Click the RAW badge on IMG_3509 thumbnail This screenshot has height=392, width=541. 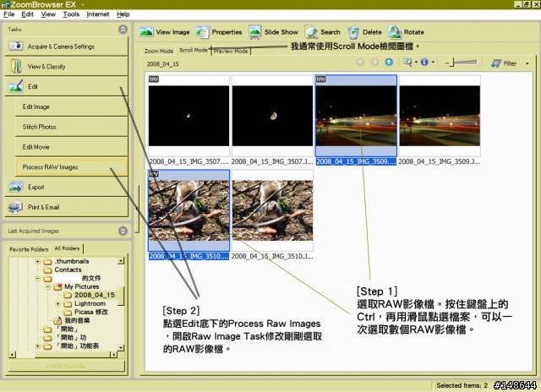321,79
